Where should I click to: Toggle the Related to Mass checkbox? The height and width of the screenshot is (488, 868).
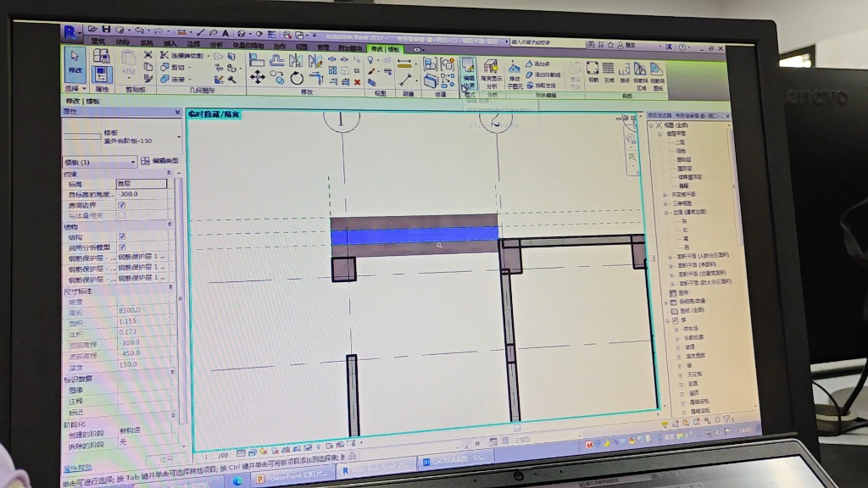tap(121, 215)
